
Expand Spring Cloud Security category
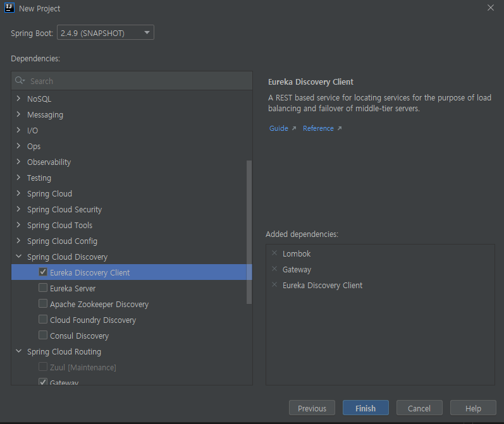(18, 209)
